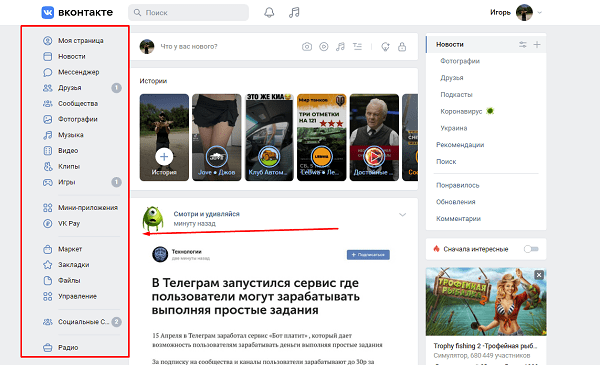Click the VK logo icon

(x=47, y=12)
